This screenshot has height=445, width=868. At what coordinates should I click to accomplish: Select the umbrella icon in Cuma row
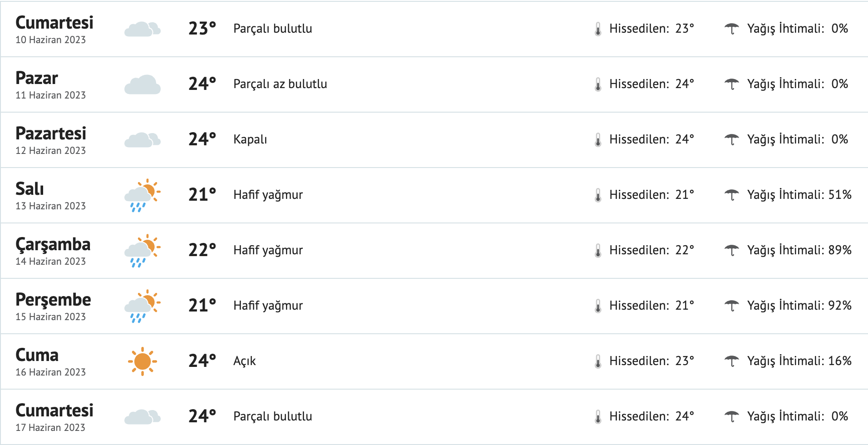[731, 361]
